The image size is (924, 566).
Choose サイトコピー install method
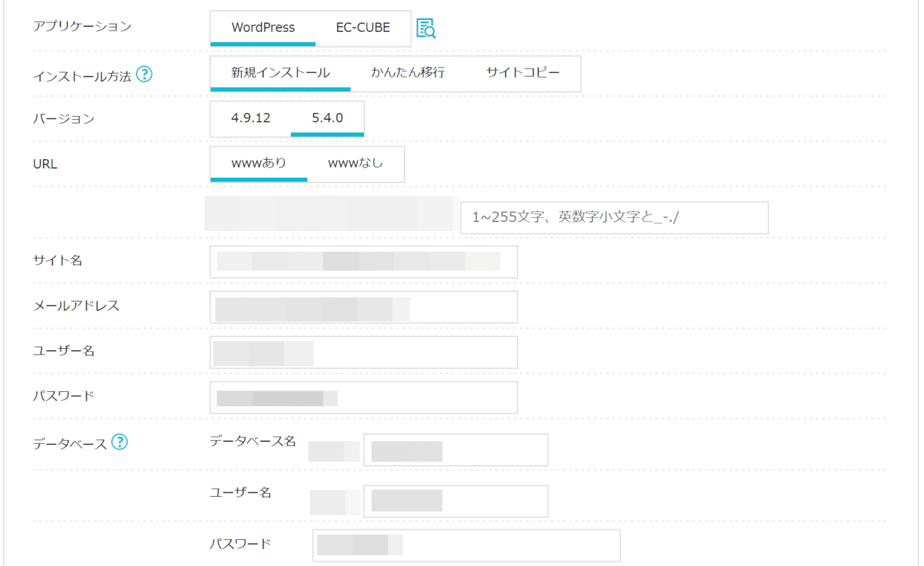tap(522, 73)
